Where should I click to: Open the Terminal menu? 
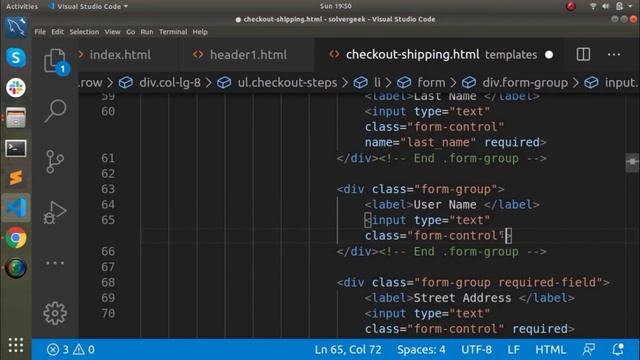click(173, 32)
